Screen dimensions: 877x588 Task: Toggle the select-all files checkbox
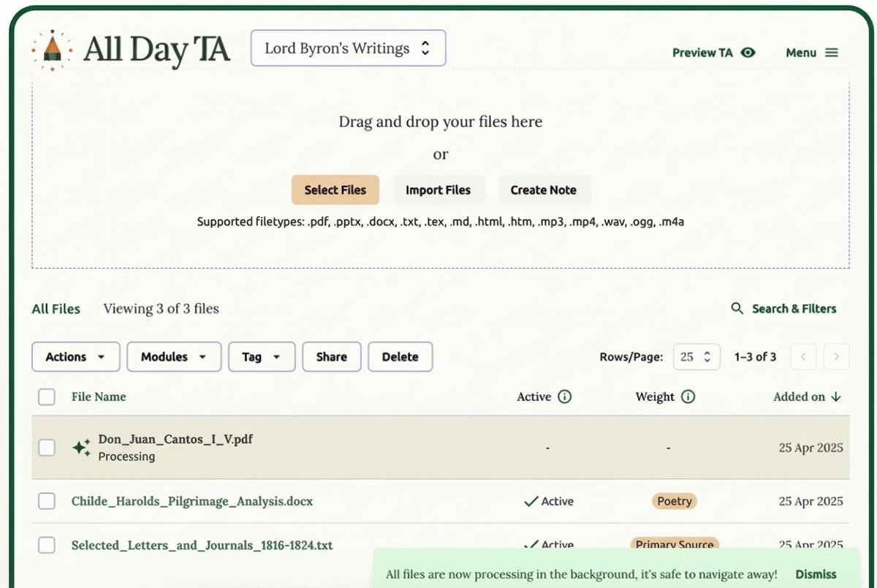[x=47, y=397]
